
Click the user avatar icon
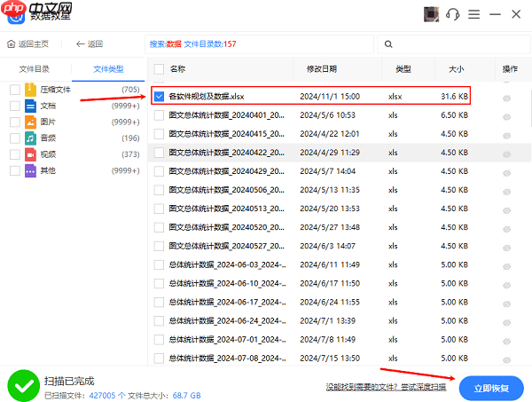tap(431, 14)
